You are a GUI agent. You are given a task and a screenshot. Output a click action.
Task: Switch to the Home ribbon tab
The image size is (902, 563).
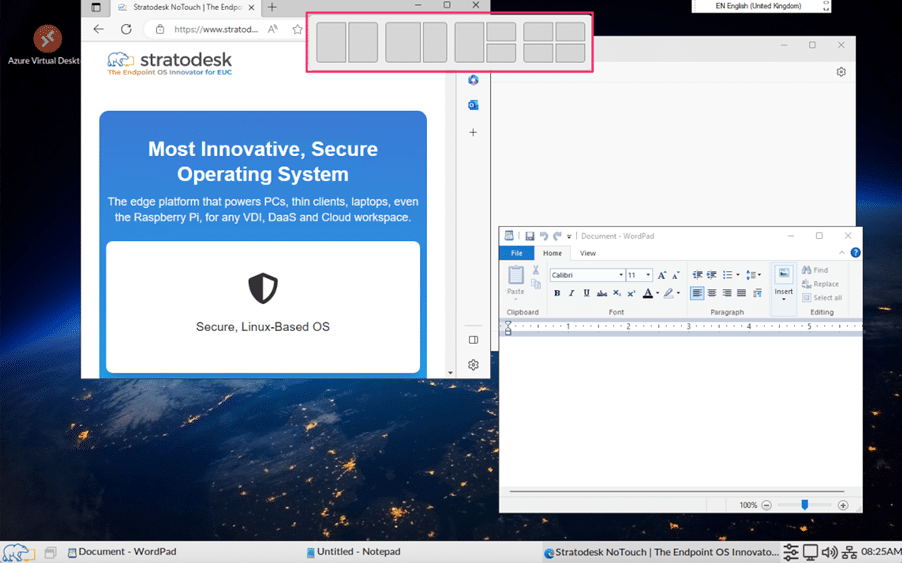(552, 253)
